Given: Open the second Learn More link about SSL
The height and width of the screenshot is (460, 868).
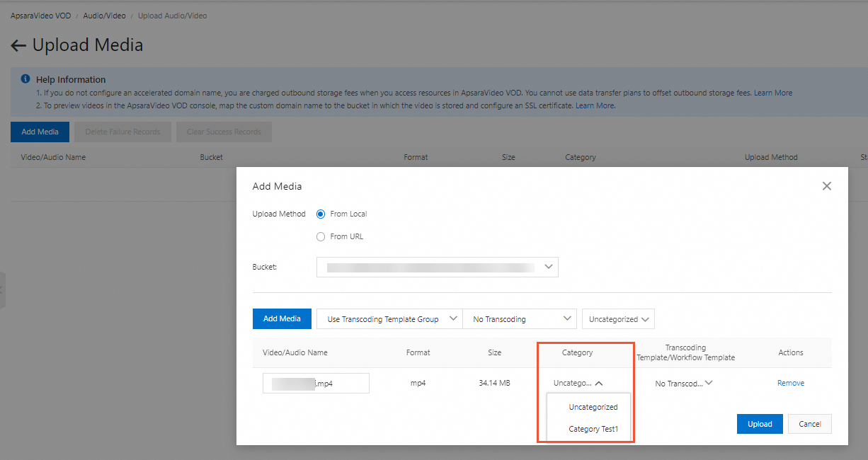Looking at the screenshot, I should tap(595, 105).
